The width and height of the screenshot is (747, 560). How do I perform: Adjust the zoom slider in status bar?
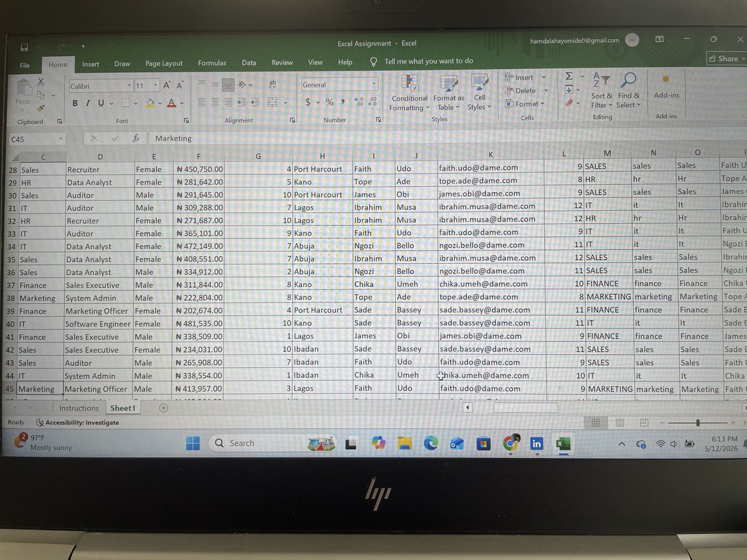click(x=698, y=422)
